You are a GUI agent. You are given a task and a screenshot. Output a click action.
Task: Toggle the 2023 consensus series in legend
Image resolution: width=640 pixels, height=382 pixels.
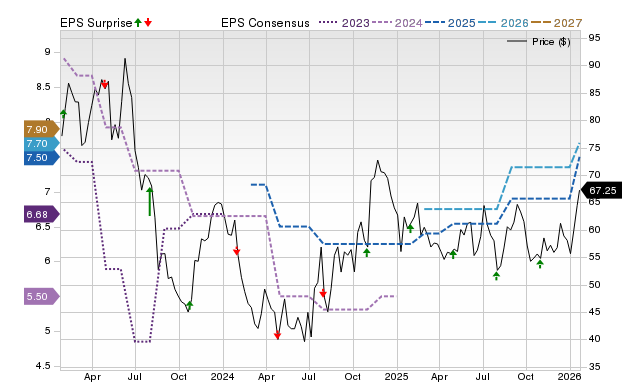pos(344,23)
